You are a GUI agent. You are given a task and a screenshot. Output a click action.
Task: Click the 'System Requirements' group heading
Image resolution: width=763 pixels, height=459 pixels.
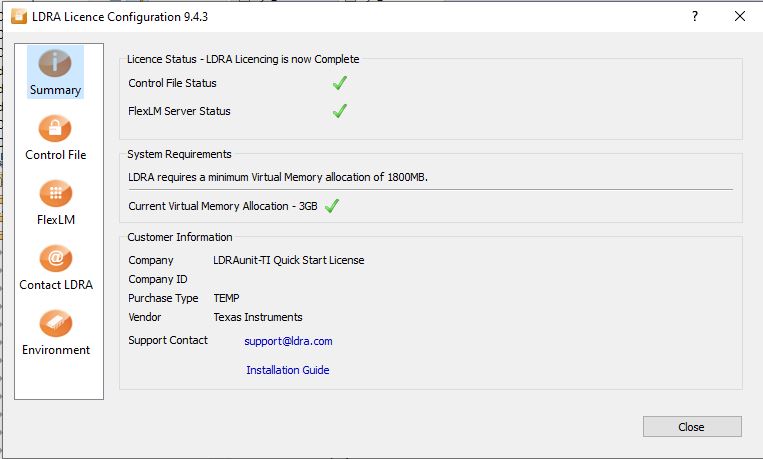tap(179, 154)
